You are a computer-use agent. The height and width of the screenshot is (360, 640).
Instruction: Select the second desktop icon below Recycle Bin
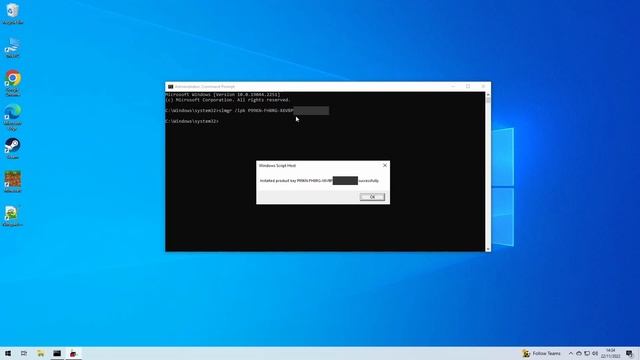coord(13,47)
